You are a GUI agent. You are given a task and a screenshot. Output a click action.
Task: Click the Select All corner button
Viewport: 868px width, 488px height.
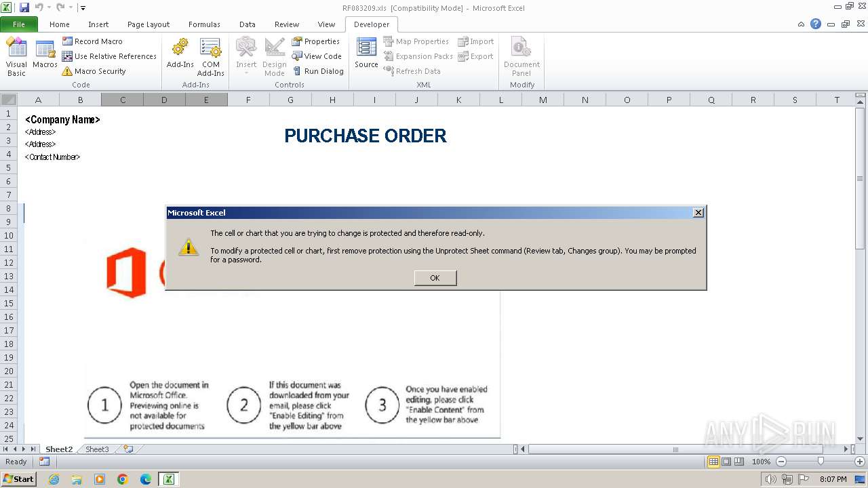[9, 100]
